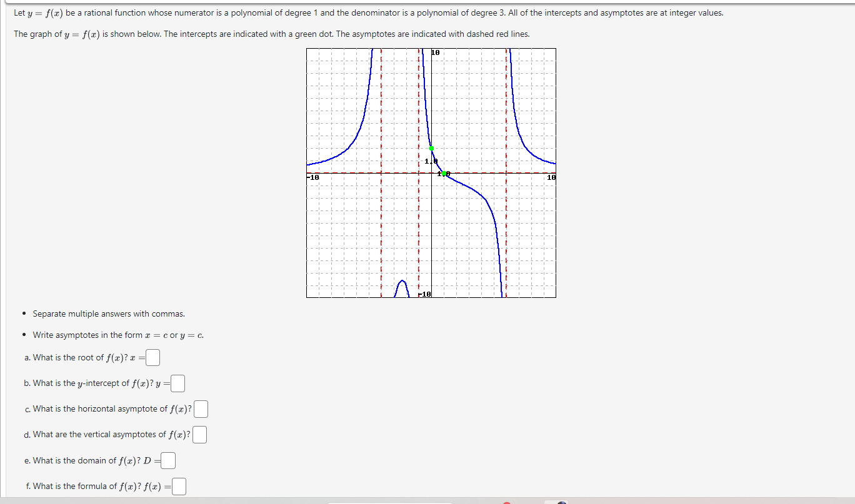Click inside the root answer box for part a

click(152, 357)
